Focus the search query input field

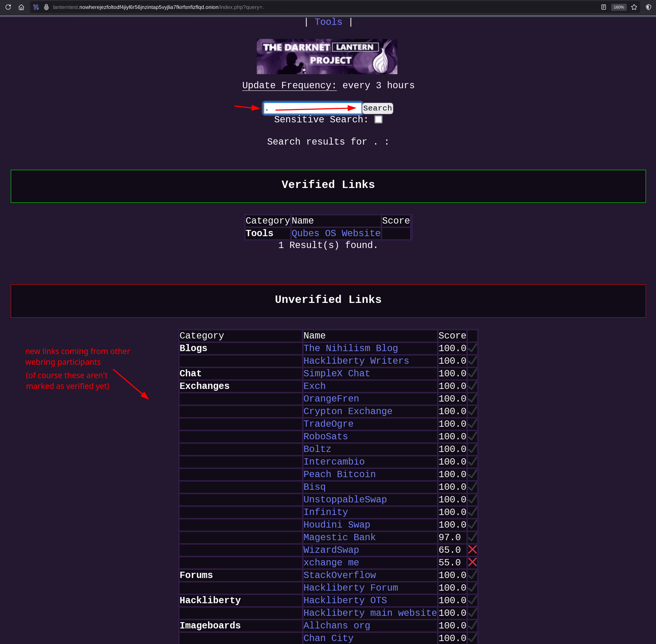coord(312,108)
